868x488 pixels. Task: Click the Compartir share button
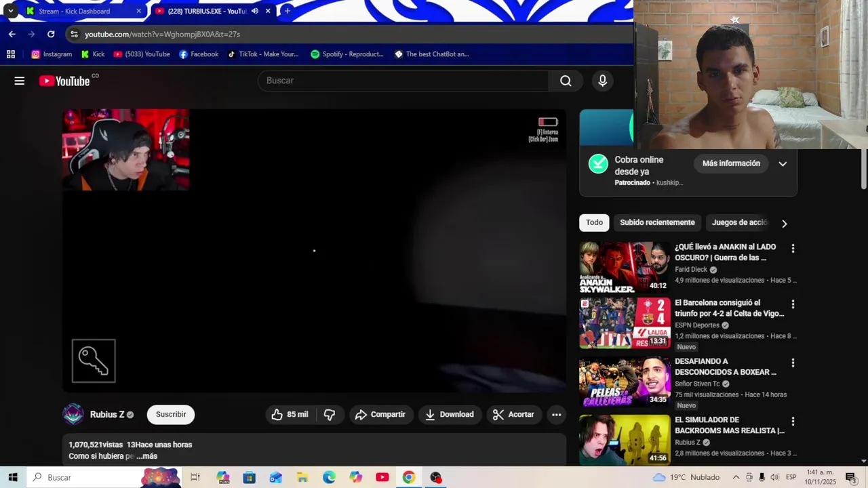(380, 414)
